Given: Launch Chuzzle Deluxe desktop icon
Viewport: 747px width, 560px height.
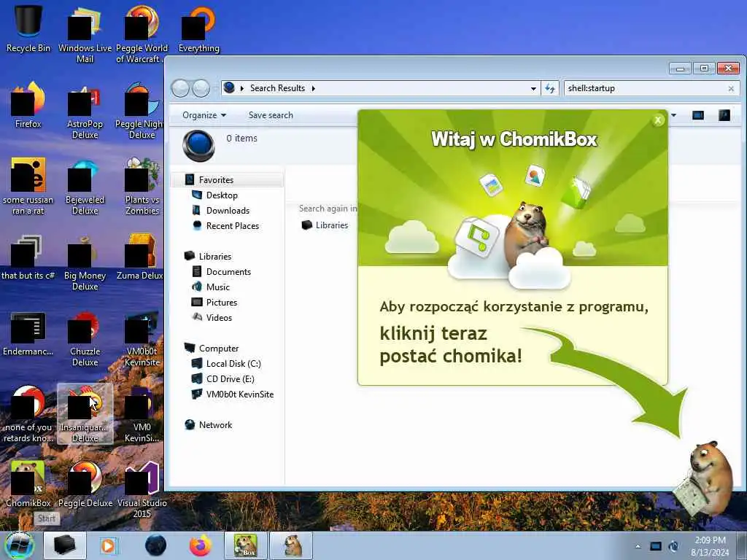Looking at the screenshot, I should pyautogui.click(x=85, y=338).
